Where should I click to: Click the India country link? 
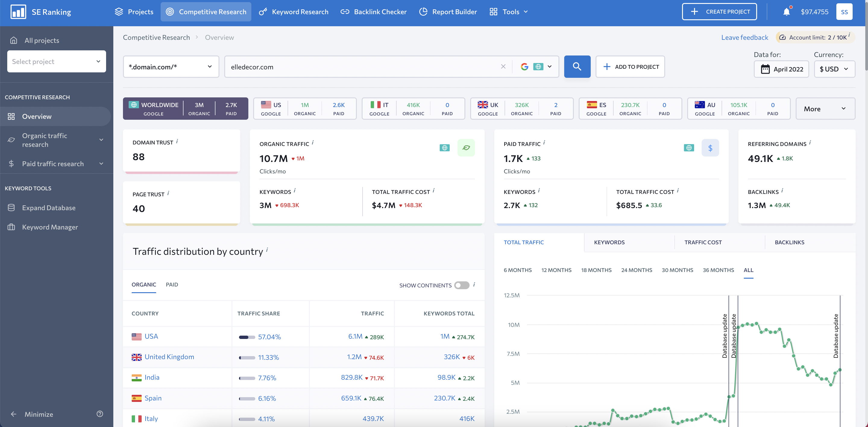pyautogui.click(x=152, y=377)
